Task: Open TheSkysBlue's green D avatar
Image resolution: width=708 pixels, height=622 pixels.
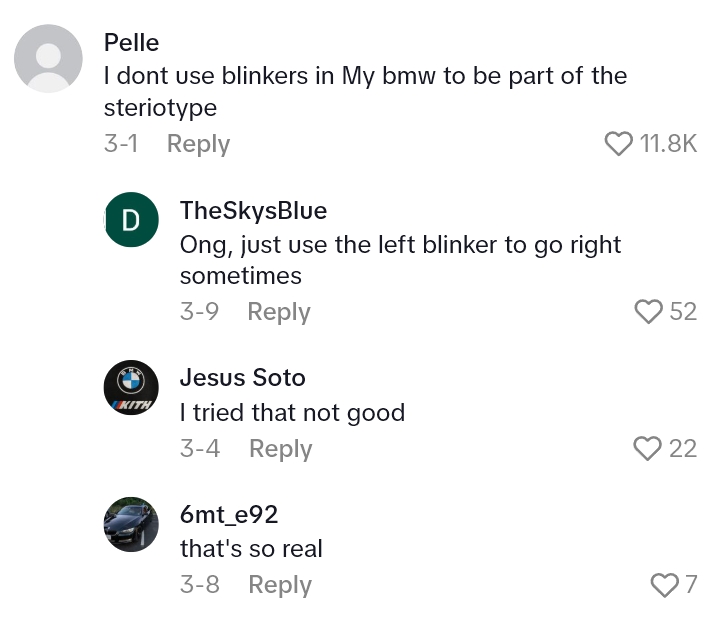Action: (131, 220)
